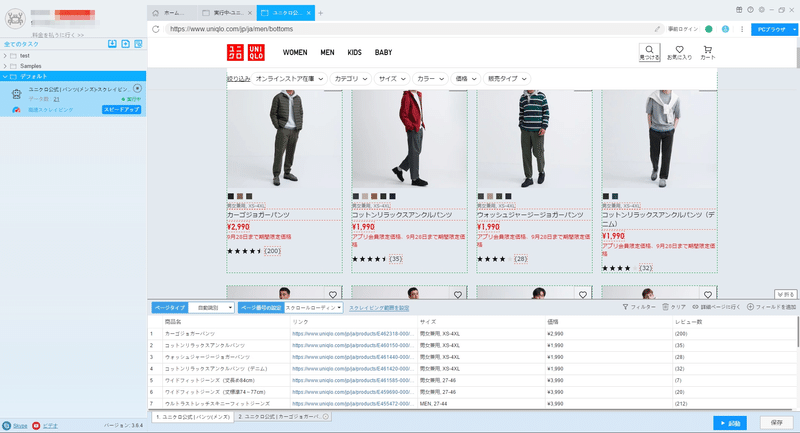The width and height of the screenshot is (800, 433).
Task: Click the gift box icon in title bar
Action: pos(739,10)
